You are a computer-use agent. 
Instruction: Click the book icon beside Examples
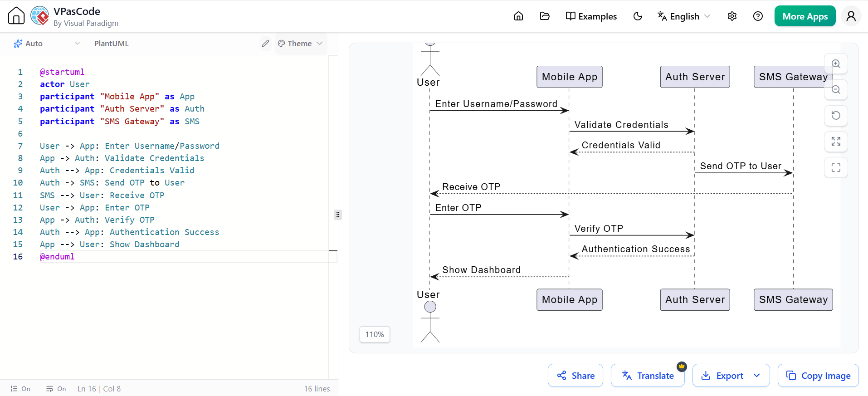[x=571, y=16]
